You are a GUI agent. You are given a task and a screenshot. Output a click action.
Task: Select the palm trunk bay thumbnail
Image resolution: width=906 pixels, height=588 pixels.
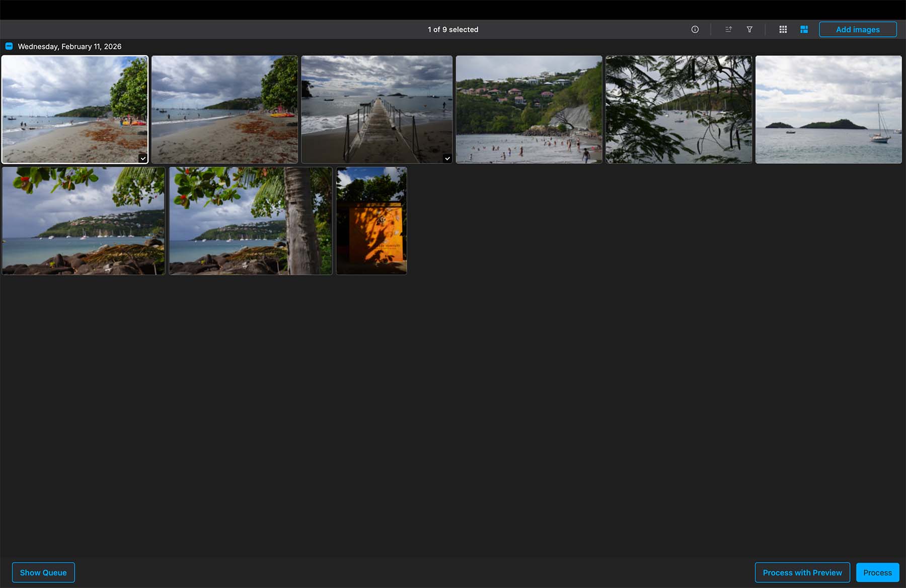(251, 221)
